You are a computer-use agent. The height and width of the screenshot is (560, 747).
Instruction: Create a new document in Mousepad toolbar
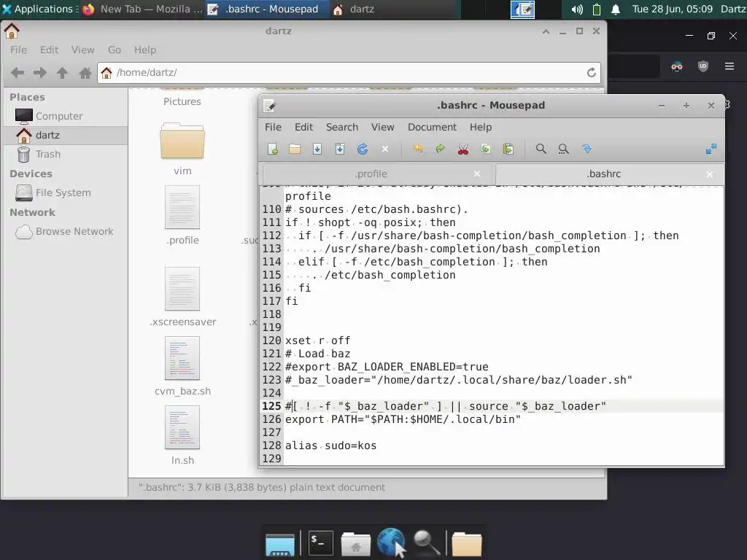pos(273,149)
